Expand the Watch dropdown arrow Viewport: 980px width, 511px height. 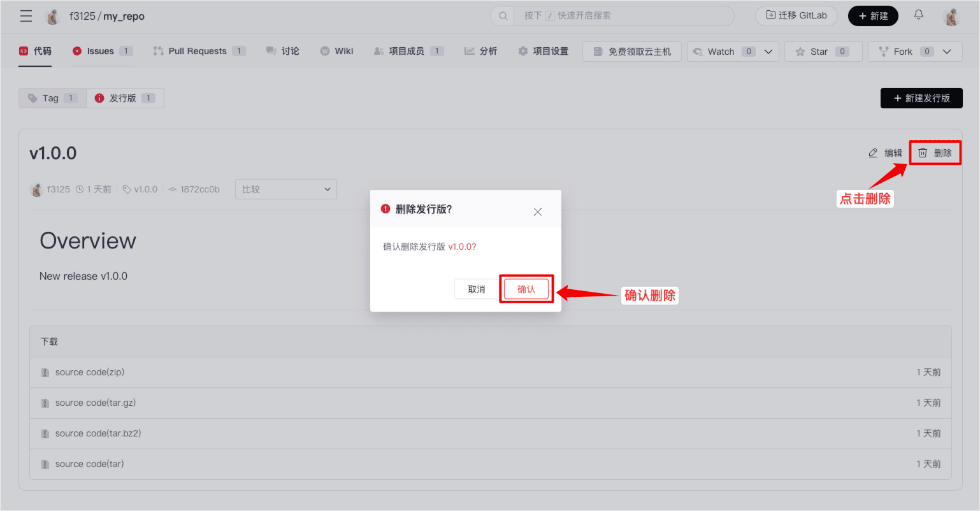[768, 52]
